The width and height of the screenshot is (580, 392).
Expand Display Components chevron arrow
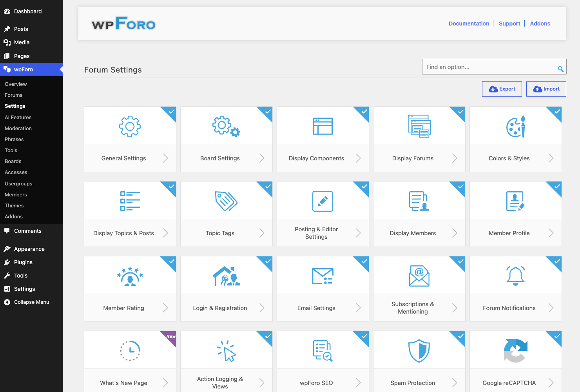(358, 158)
